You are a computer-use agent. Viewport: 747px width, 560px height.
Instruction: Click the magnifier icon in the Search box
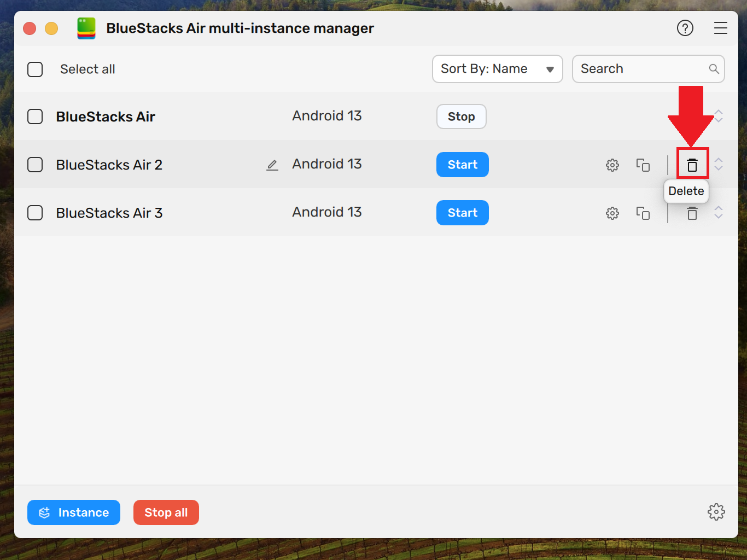(714, 69)
